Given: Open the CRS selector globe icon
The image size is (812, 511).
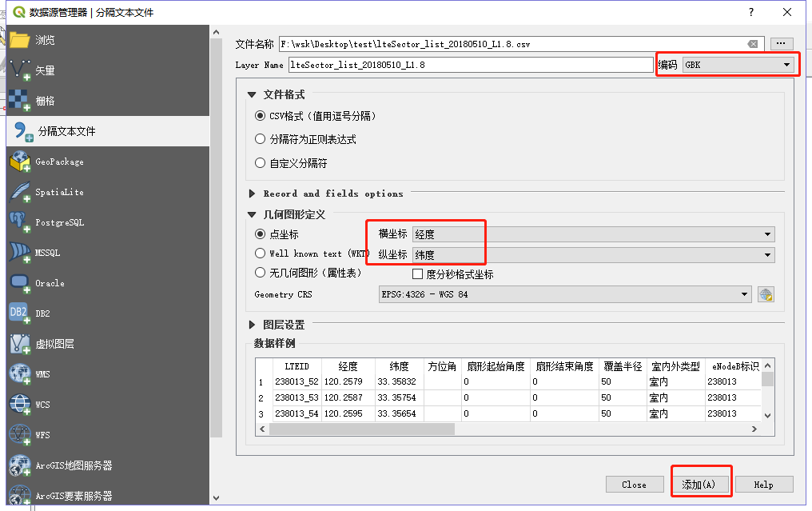Looking at the screenshot, I should tap(766, 294).
